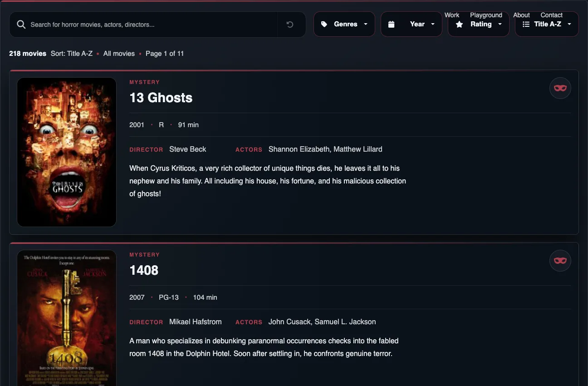Open the Contact nav link
This screenshot has height=386, width=588.
[x=551, y=15]
